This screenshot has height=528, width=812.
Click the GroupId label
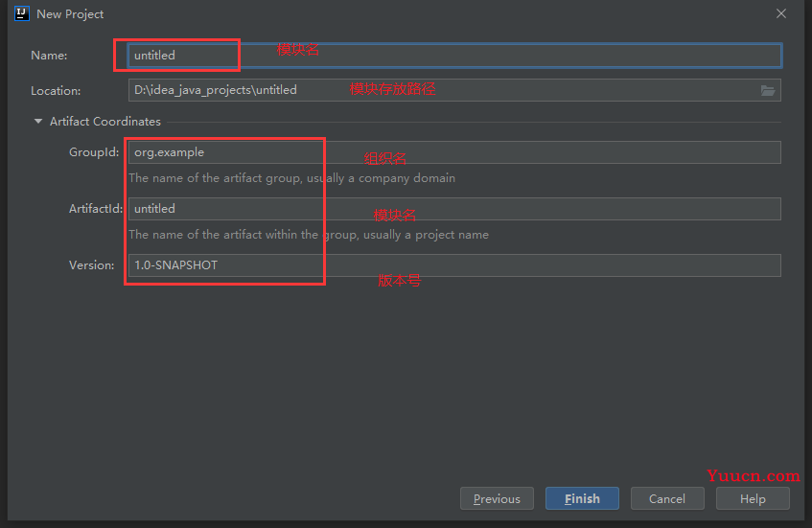[x=94, y=152]
